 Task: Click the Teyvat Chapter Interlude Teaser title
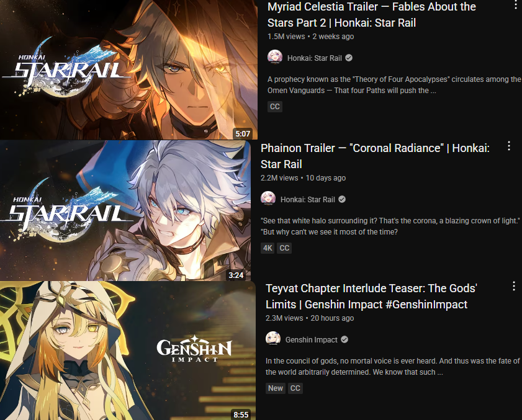coord(371,296)
